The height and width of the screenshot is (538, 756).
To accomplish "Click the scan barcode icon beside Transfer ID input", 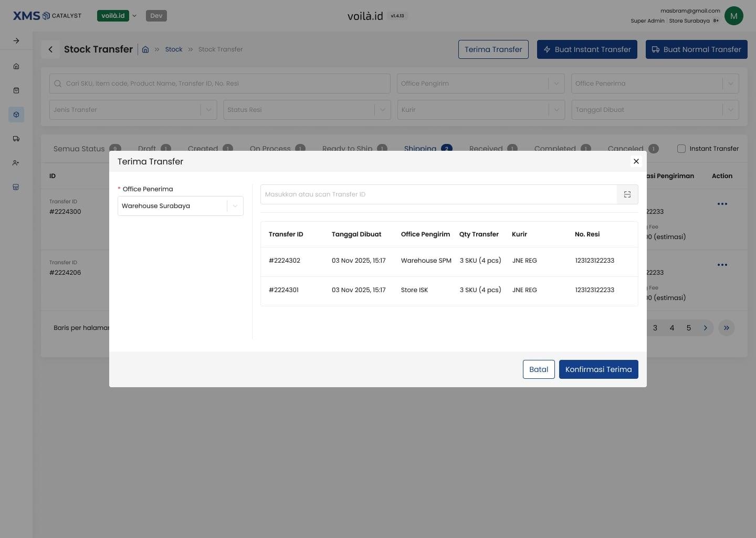I will coord(627,194).
